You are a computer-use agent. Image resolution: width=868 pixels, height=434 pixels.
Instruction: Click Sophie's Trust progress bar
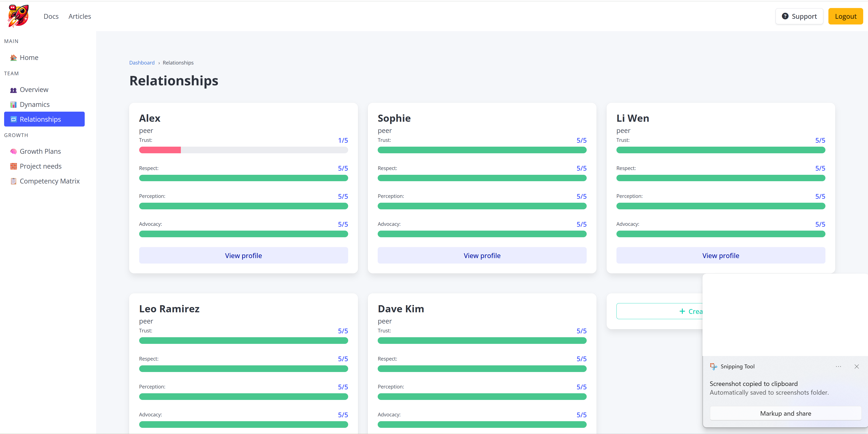point(482,150)
